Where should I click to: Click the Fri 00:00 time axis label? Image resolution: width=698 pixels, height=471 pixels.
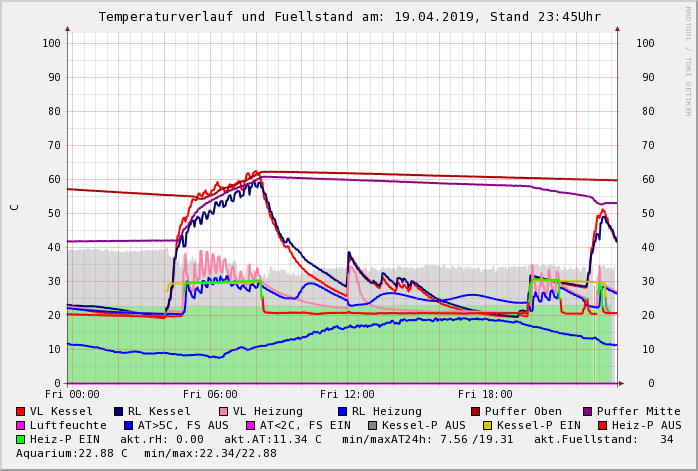(x=72, y=395)
